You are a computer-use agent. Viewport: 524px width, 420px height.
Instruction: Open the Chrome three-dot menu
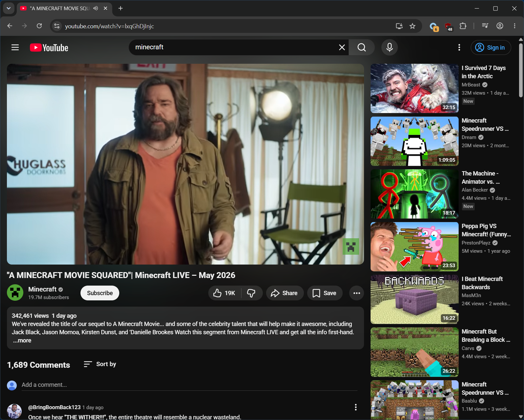[x=514, y=26]
